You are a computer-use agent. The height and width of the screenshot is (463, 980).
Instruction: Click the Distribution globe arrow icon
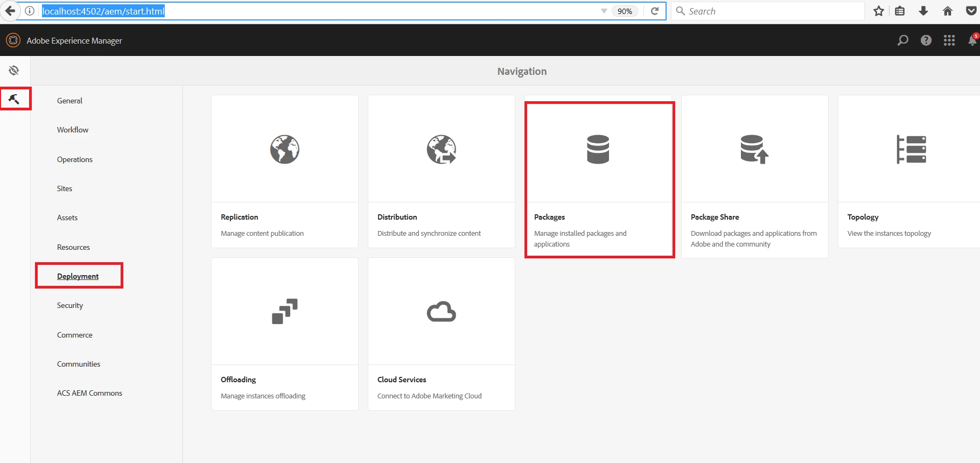[x=442, y=149]
